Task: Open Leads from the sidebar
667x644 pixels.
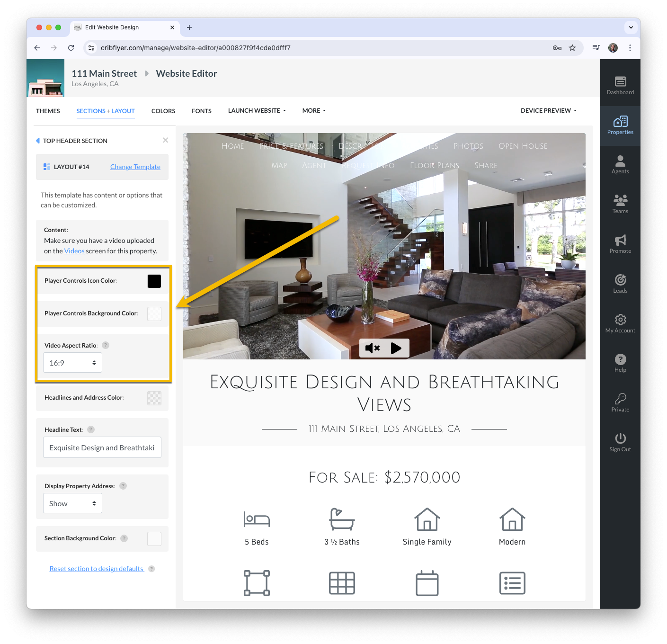Action: click(x=620, y=280)
